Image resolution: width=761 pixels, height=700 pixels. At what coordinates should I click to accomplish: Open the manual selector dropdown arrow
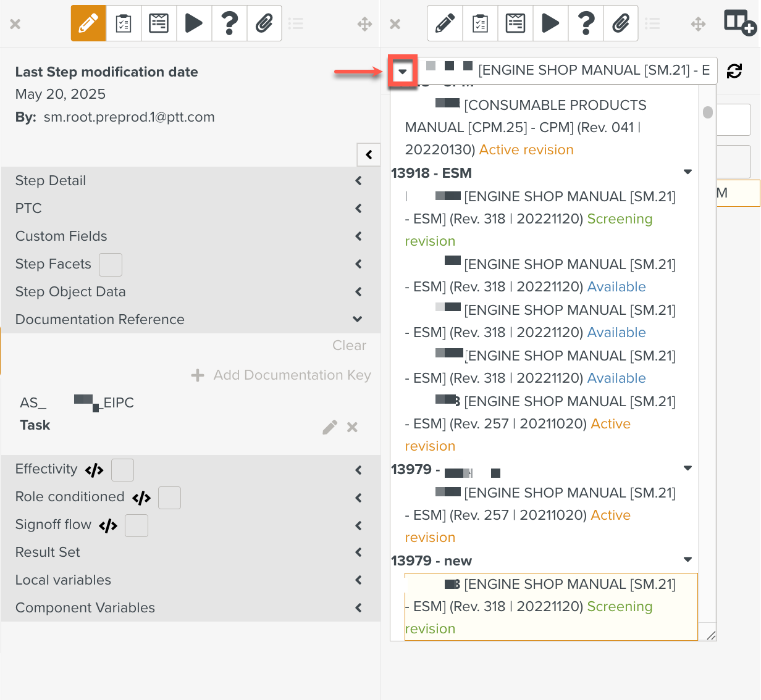[403, 72]
